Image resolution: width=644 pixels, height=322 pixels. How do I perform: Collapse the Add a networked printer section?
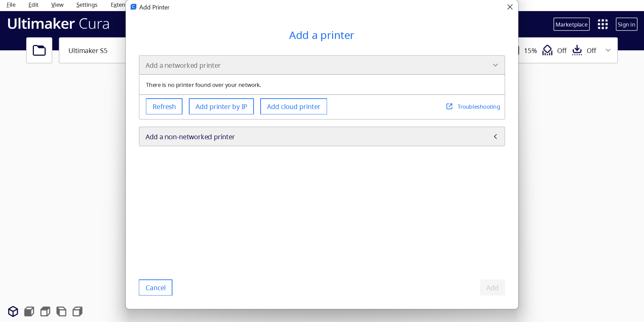[x=495, y=65]
